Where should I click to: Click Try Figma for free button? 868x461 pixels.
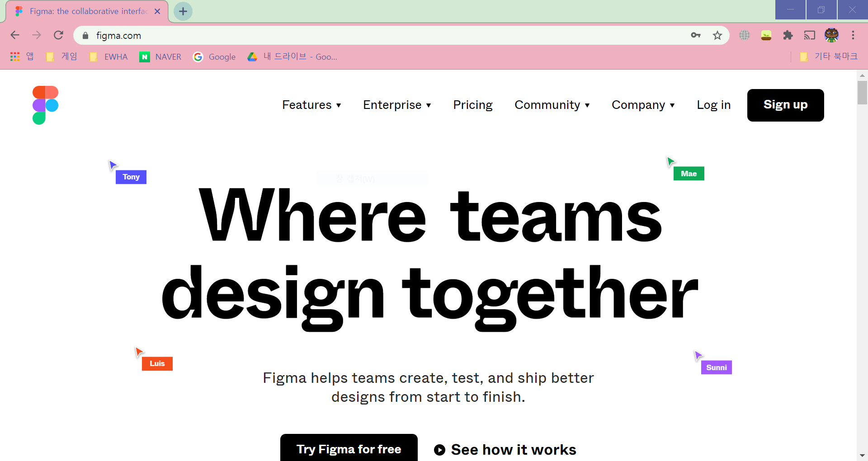point(349,448)
